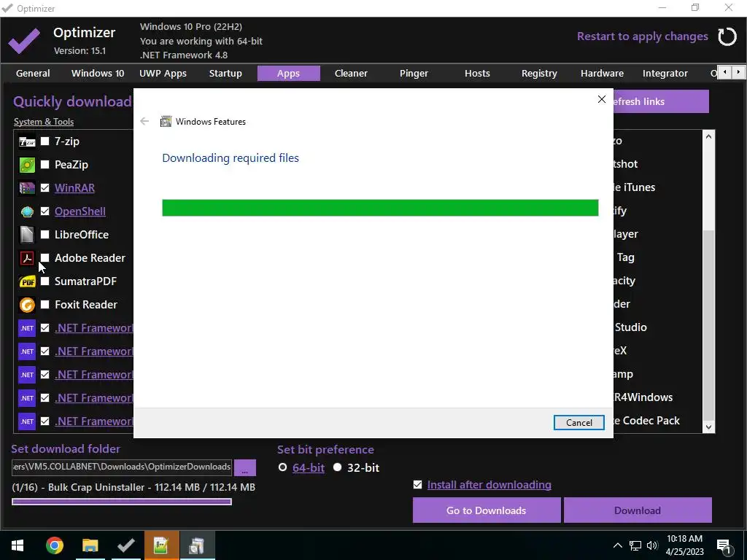Check the Foxit Reader checkbox
Image resolution: width=747 pixels, height=560 pixels.
coord(44,305)
